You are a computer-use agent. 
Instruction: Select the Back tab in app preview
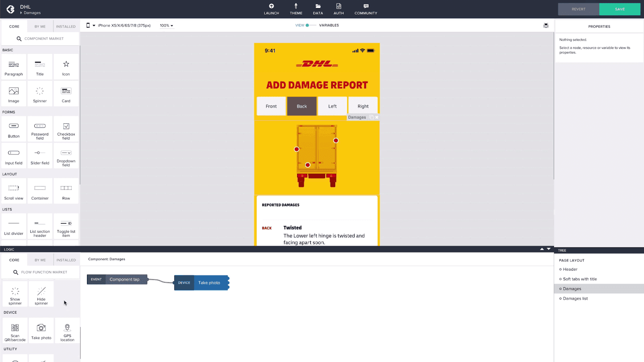[302, 106]
